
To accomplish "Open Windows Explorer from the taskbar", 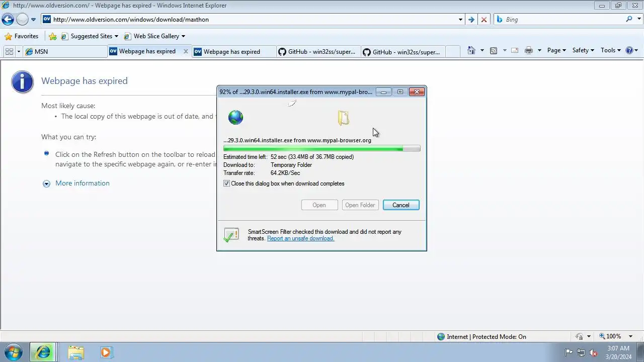I will tap(76, 352).
